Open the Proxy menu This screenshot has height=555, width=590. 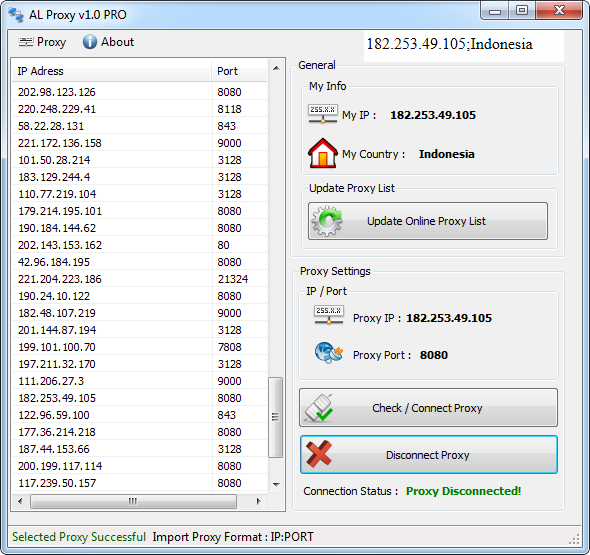[42, 42]
